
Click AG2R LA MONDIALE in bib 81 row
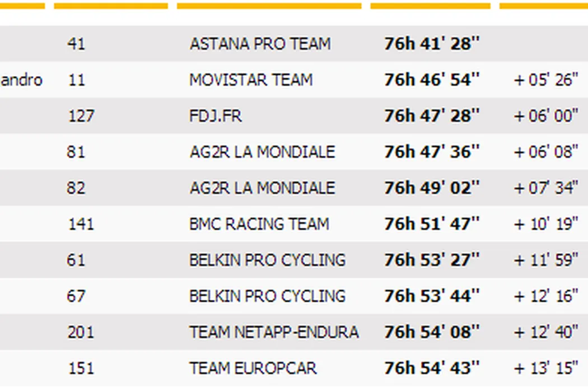coord(262,152)
